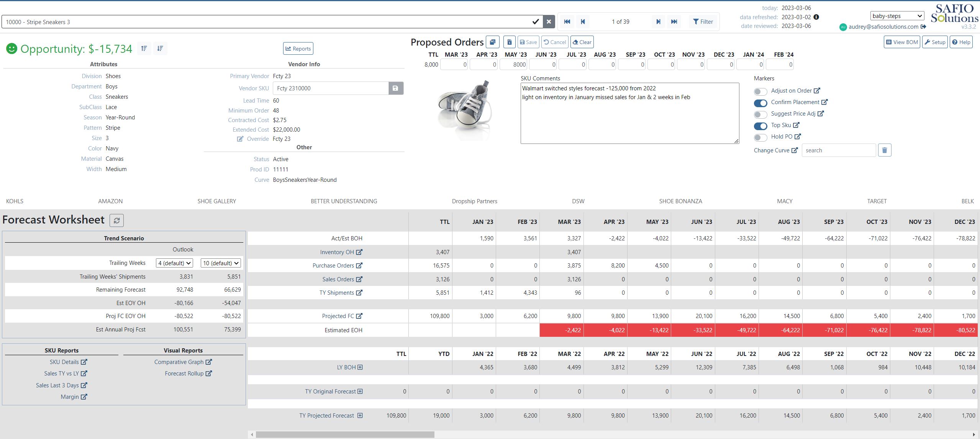Click the Change Curve edit icon

pyautogui.click(x=793, y=150)
